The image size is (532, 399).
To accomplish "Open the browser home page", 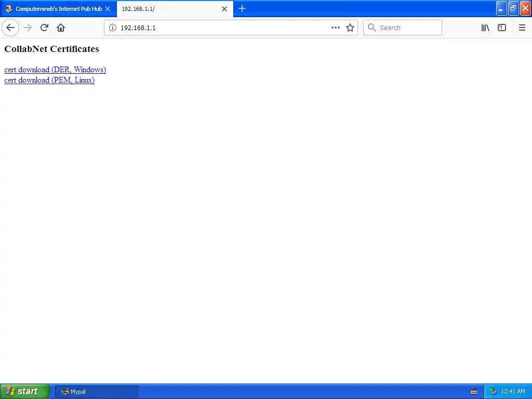I will point(61,28).
